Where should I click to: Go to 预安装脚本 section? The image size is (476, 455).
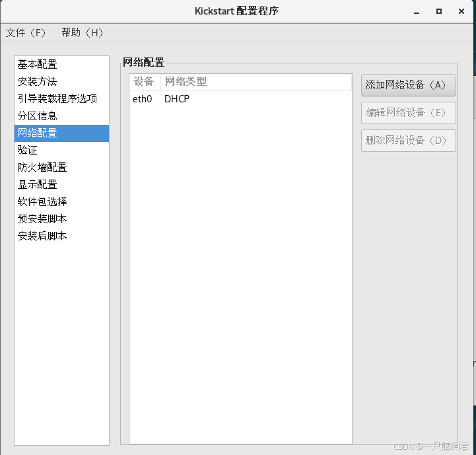coord(61,219)
